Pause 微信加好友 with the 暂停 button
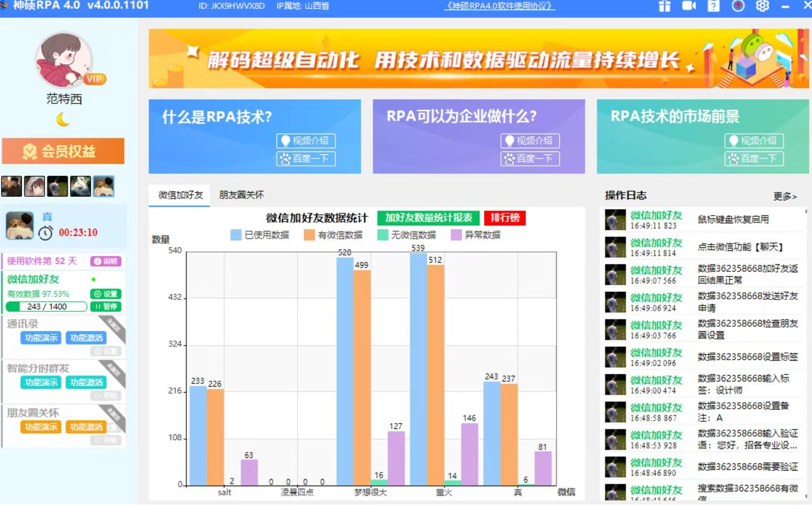Image resolution: width=812 pixels, height=505 pixels. (106, 307)
